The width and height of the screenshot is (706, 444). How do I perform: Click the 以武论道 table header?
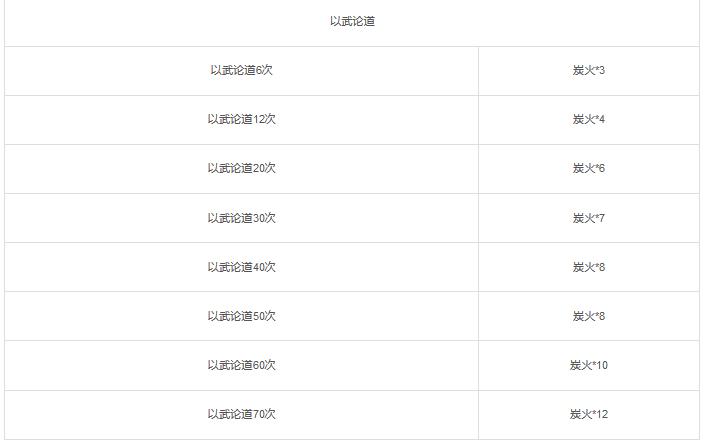click(352, 21)
